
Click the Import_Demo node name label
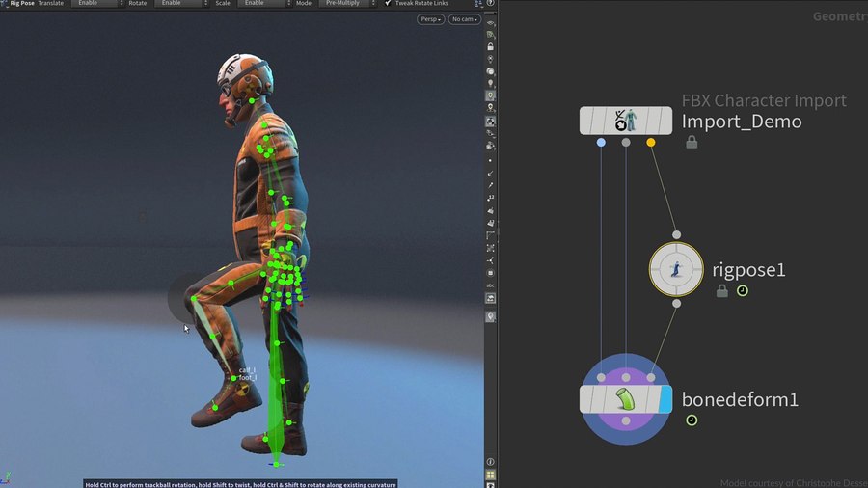741,122
